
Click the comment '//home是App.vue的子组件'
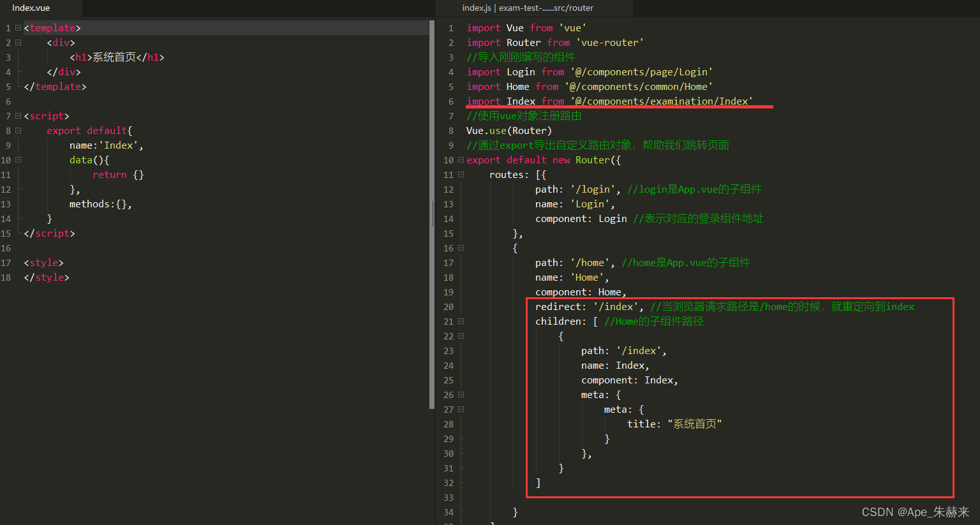(x=686, y=263)
